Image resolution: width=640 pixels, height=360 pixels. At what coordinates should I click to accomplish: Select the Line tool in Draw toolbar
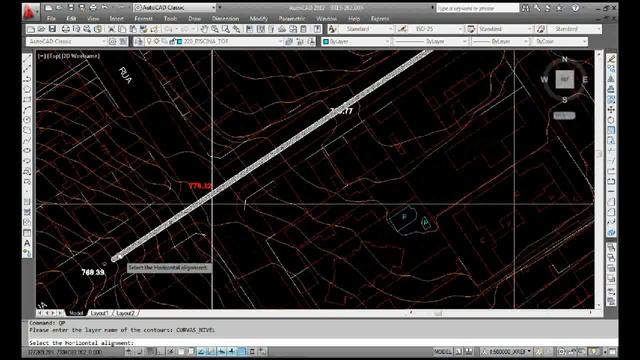click(27, 59)
